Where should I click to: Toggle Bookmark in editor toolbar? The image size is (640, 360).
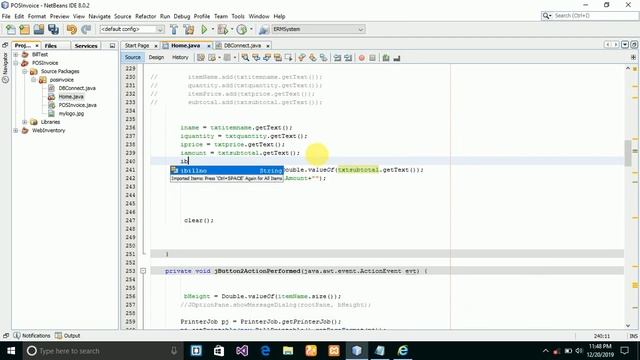pyautogui.click(x=324, y=58)
